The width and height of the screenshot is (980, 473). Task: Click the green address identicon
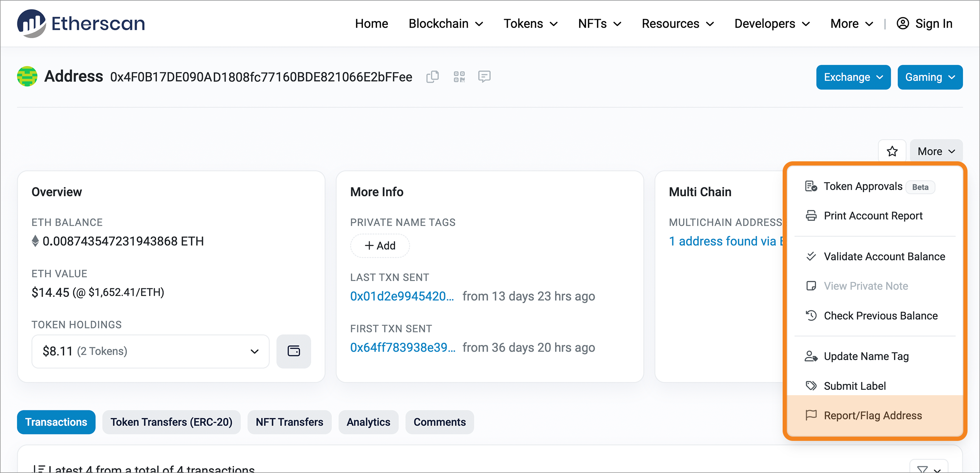[27, 76]
